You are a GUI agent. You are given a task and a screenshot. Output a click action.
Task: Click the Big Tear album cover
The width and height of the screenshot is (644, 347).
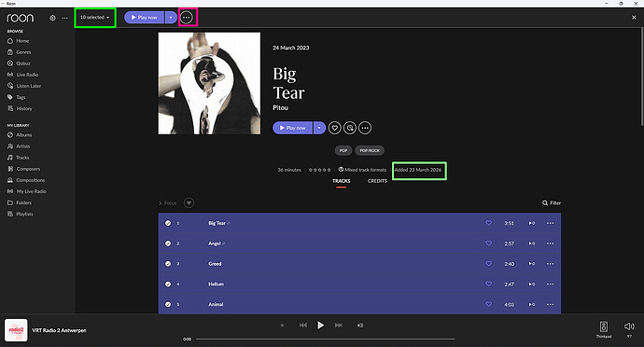click(x=209, y=83)
